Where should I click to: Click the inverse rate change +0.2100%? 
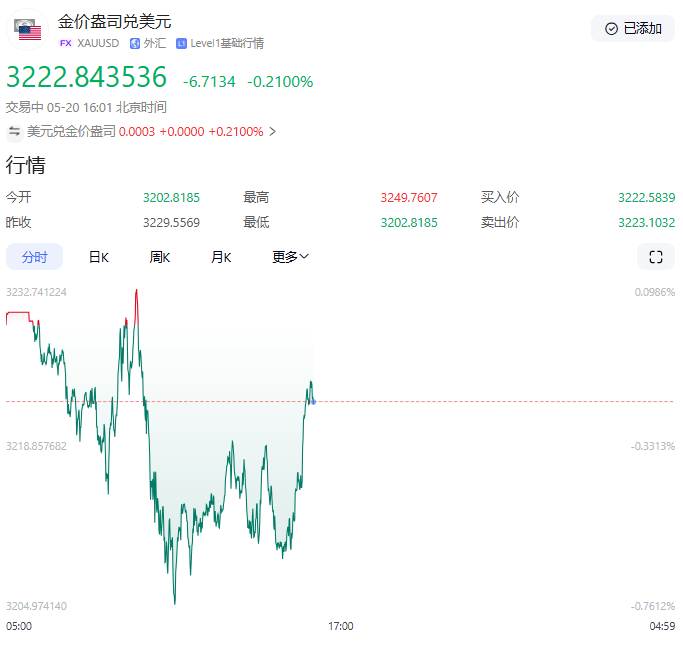(x=236, y=132)
